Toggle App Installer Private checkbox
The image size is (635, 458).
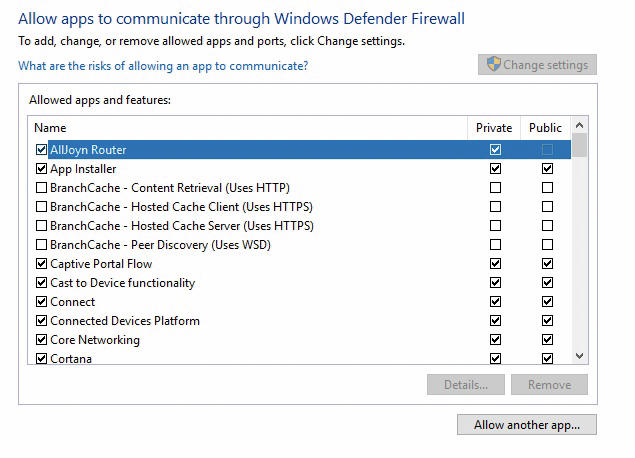pos(495,168)
